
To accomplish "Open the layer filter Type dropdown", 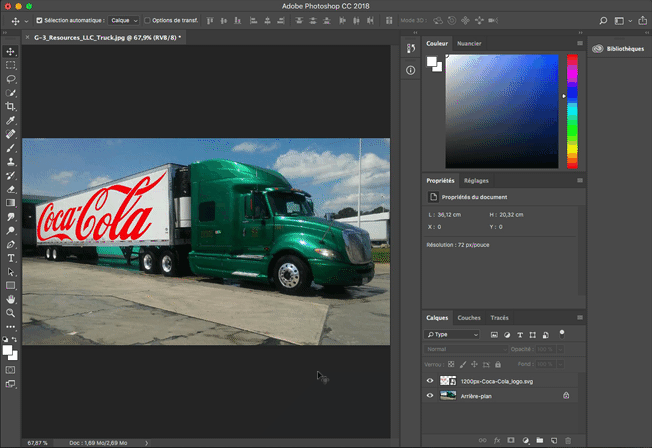I will coord(452,334).
